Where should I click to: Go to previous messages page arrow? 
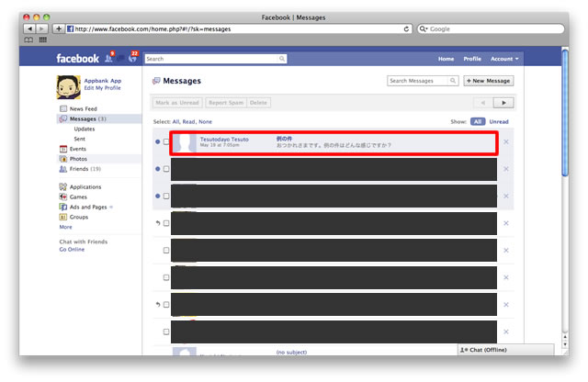coord(483,103)
